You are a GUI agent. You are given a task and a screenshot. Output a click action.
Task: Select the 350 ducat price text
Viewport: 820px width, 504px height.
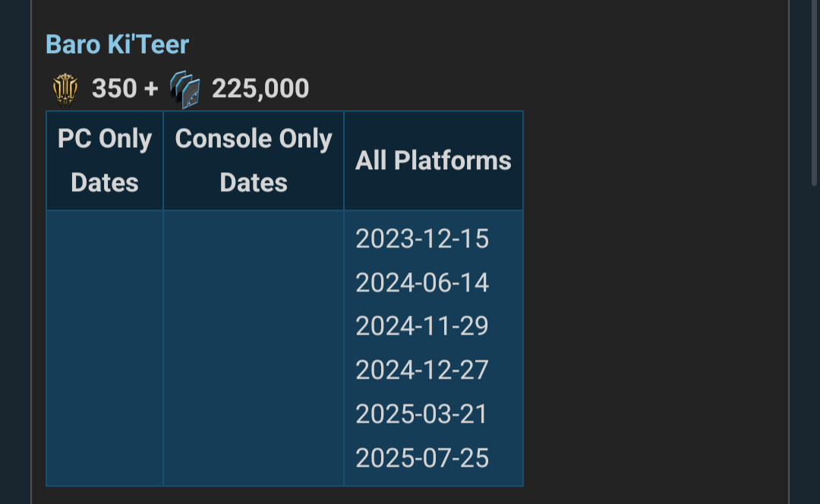[115, 88]
